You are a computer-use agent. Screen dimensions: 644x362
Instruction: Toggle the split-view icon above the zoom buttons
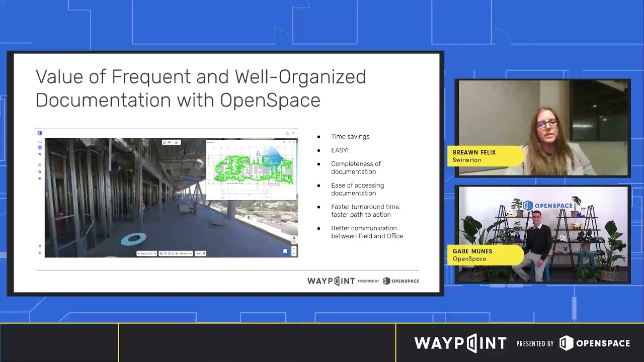pyautogui.click(x=294, y=242)
